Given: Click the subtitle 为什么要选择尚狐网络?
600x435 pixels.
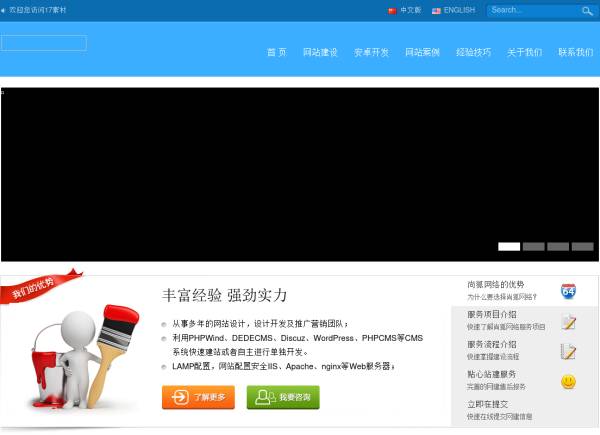Looking at the screenshot, I should pos(502,297).
